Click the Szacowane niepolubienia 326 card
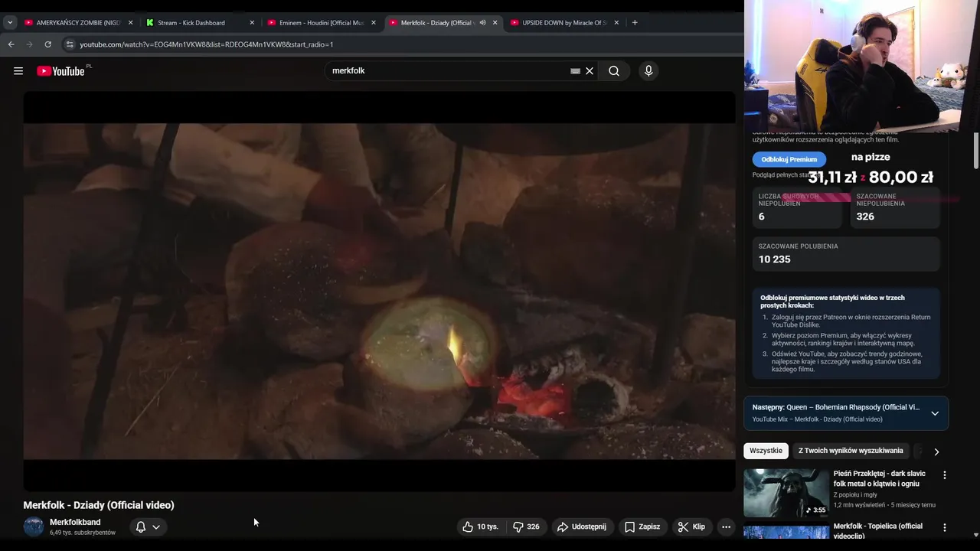The width and height of the screenshot is (980, 551). tap(895, 207)
